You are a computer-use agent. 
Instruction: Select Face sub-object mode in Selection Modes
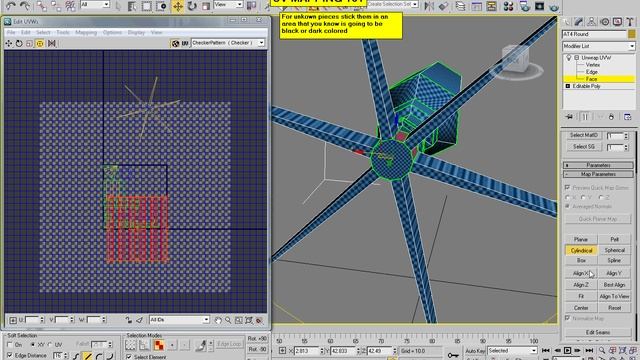(x=158, y=345)
